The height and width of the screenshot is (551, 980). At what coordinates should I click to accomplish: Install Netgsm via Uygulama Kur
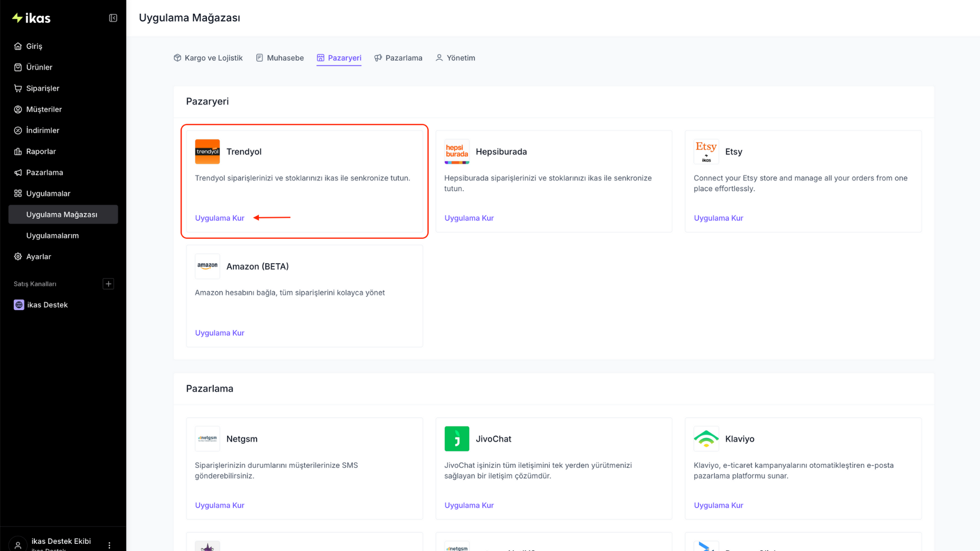point(219,505)
